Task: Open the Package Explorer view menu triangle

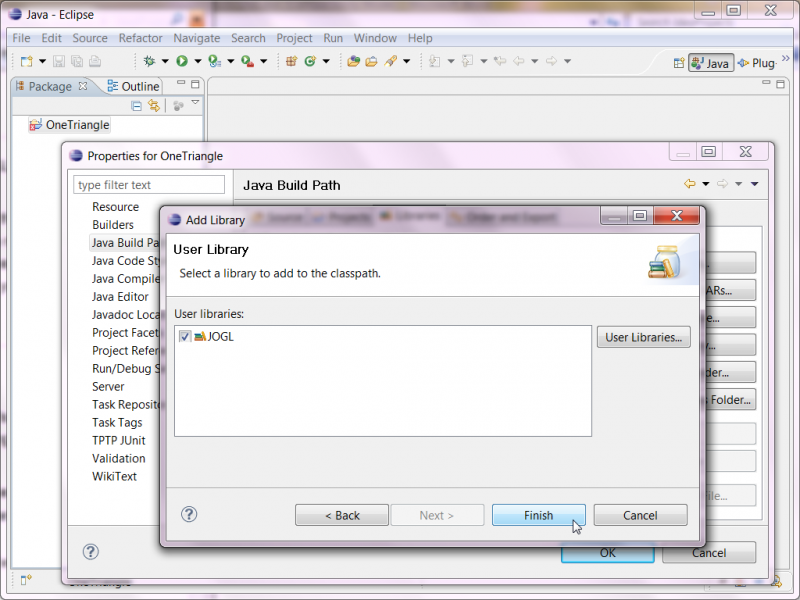Action: 195,103
